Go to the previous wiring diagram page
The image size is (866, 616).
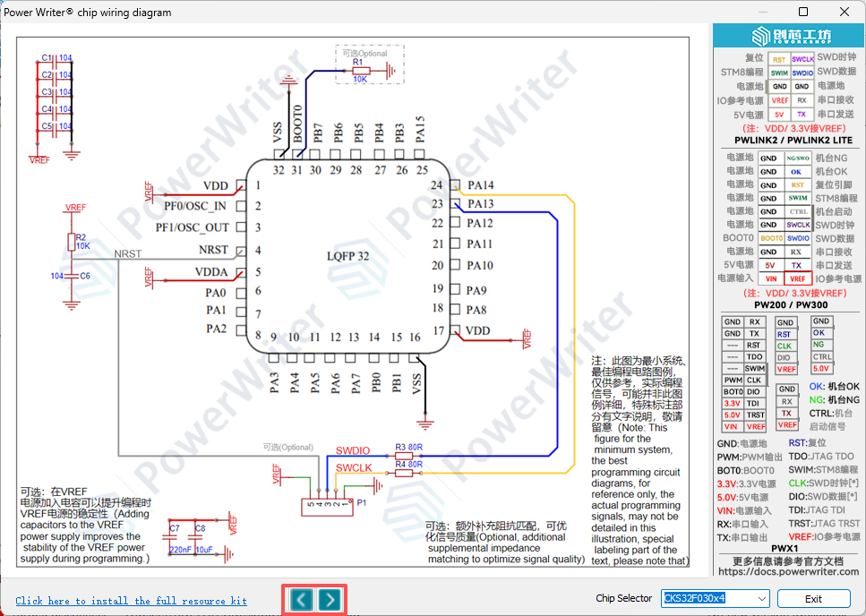tap(302, 600)
